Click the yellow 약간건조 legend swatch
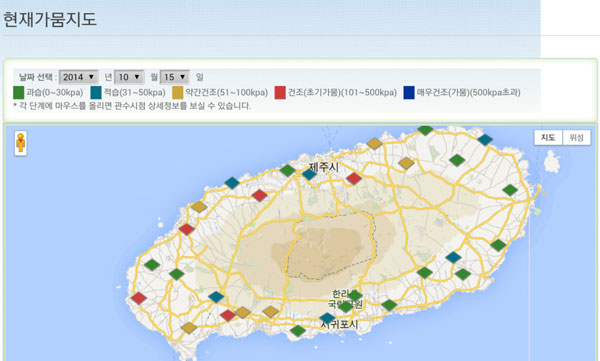This screenshot has width=600, height=361. [178, 92]
